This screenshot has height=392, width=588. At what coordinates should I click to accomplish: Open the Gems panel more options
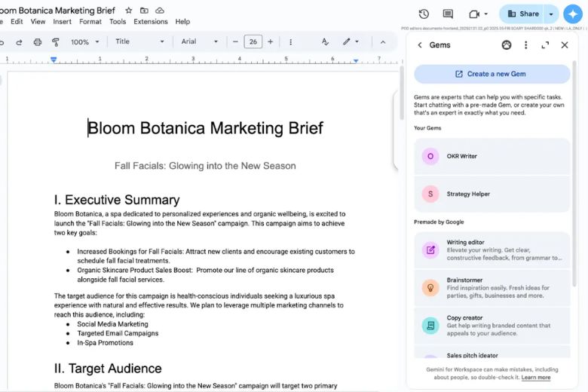tap(525, 45)
